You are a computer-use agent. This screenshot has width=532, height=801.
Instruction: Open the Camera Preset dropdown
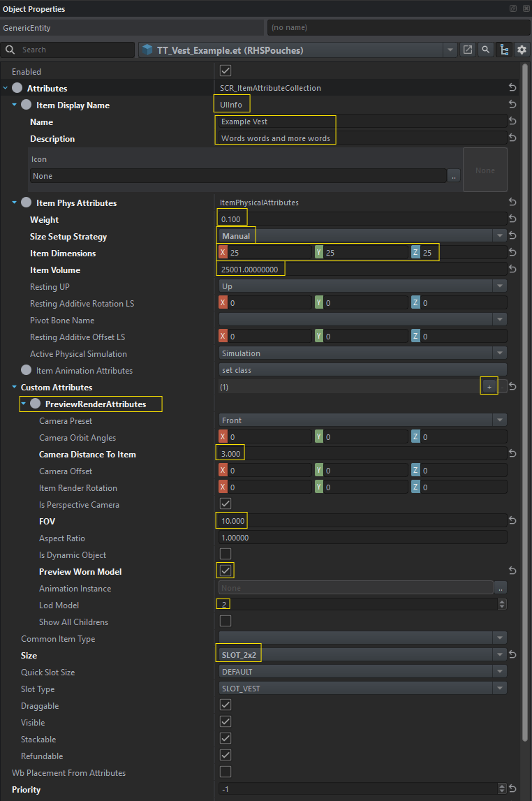[x=363, y=420]
